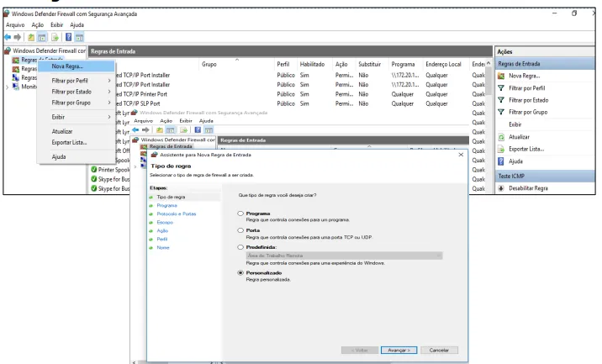Click Protocolo e Portas step link in wizard
The height and width of the screenshot is (364, 602).
coord(177,214)
